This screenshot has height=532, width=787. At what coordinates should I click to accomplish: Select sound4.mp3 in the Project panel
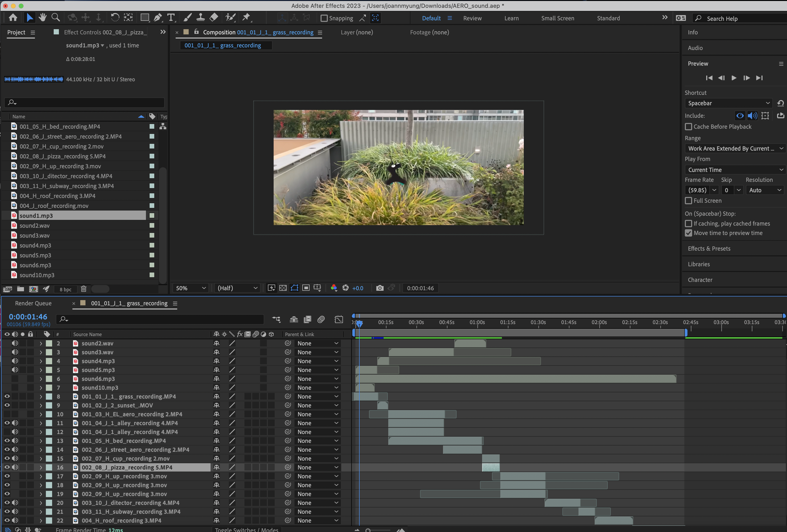35,245
